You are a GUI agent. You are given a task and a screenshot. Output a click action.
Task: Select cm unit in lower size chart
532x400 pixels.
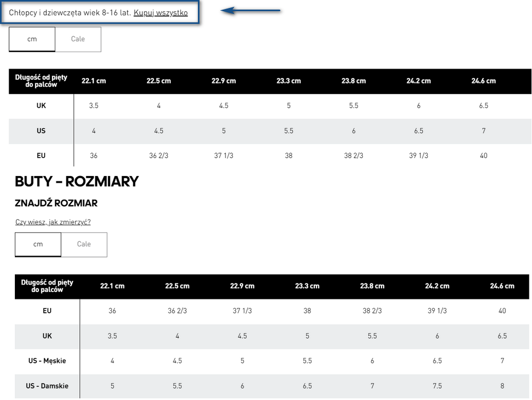click(x=38, y=244)
